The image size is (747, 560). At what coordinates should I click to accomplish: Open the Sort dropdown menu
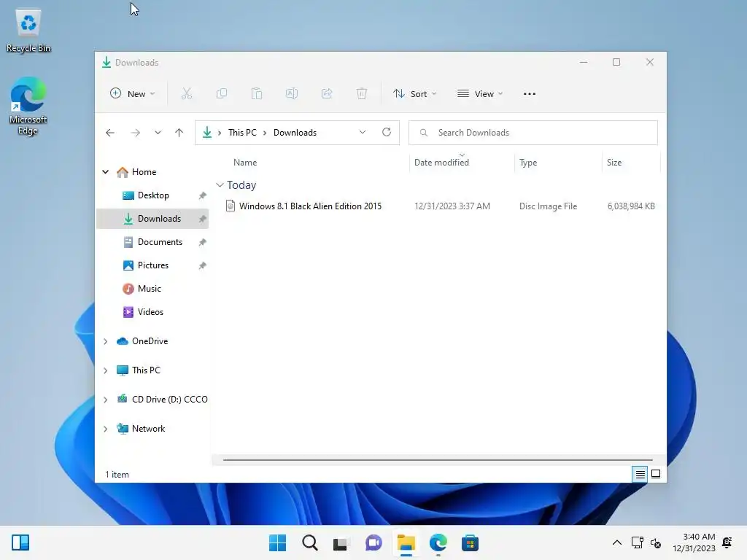point(414,94)
